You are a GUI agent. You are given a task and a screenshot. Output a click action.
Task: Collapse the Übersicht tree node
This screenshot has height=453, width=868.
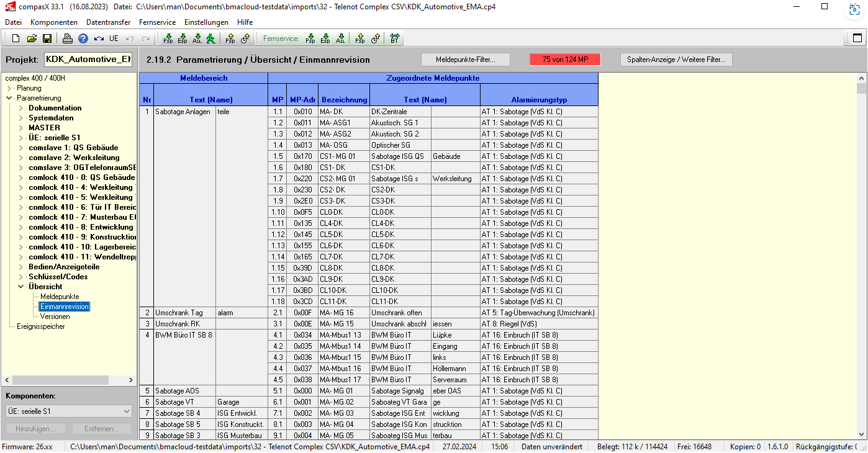click(x=20, y=287)
